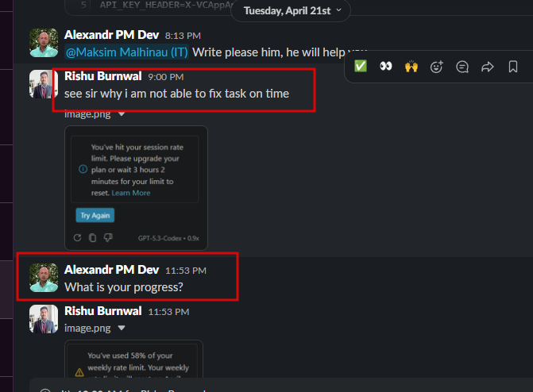533x392 pixels.
Task: Click 'Write please him, he will help' text
Action: 268,52
